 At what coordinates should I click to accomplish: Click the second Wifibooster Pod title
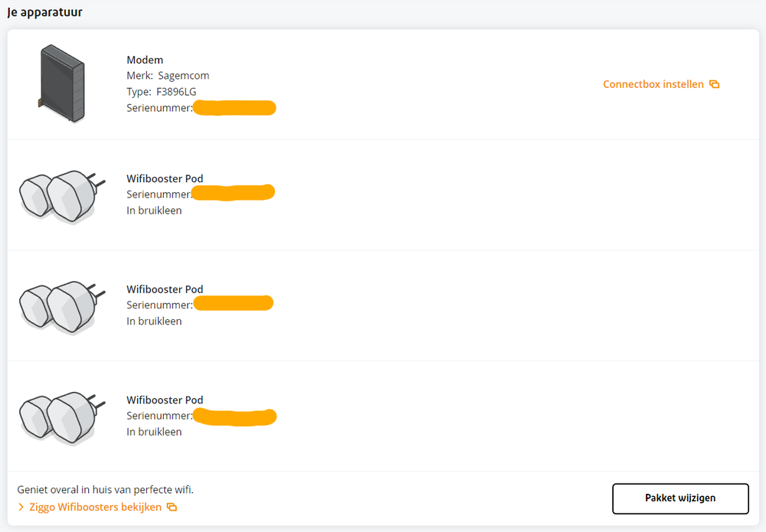pyautogui.click(x=165, y=289)
